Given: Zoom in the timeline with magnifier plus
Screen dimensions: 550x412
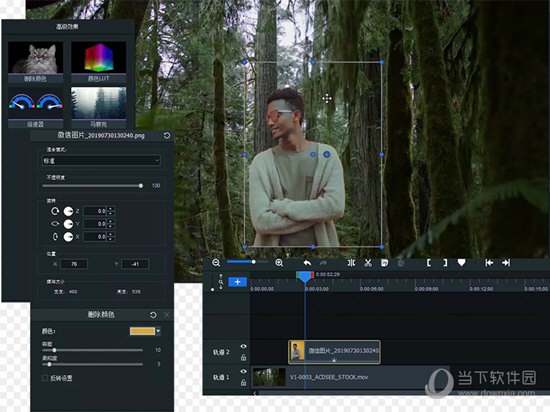Looking at the screenshot, I should [279, 263].
